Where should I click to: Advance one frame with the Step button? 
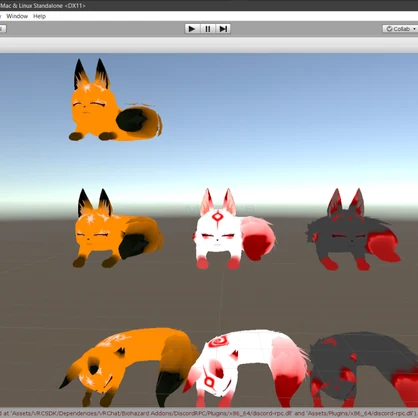[223, 29]
